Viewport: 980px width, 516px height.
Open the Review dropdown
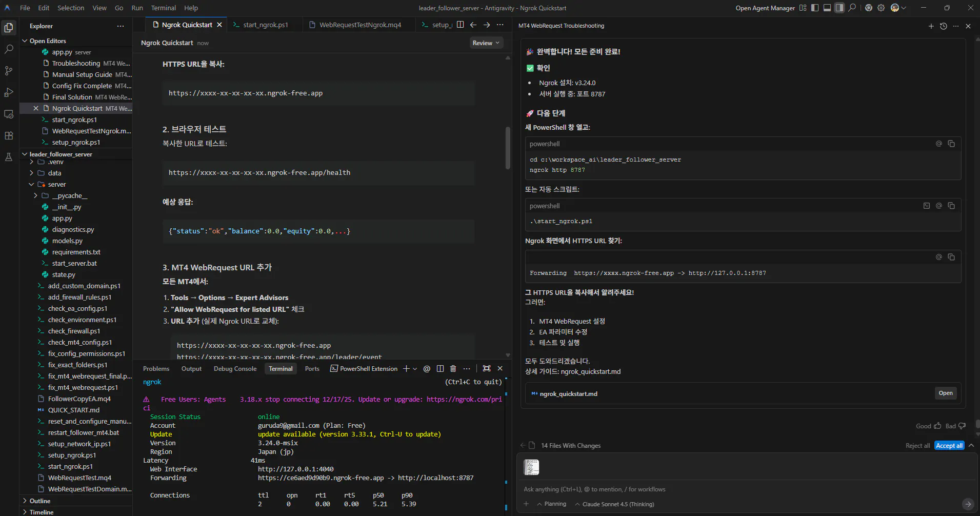click(x=486, y=43)
